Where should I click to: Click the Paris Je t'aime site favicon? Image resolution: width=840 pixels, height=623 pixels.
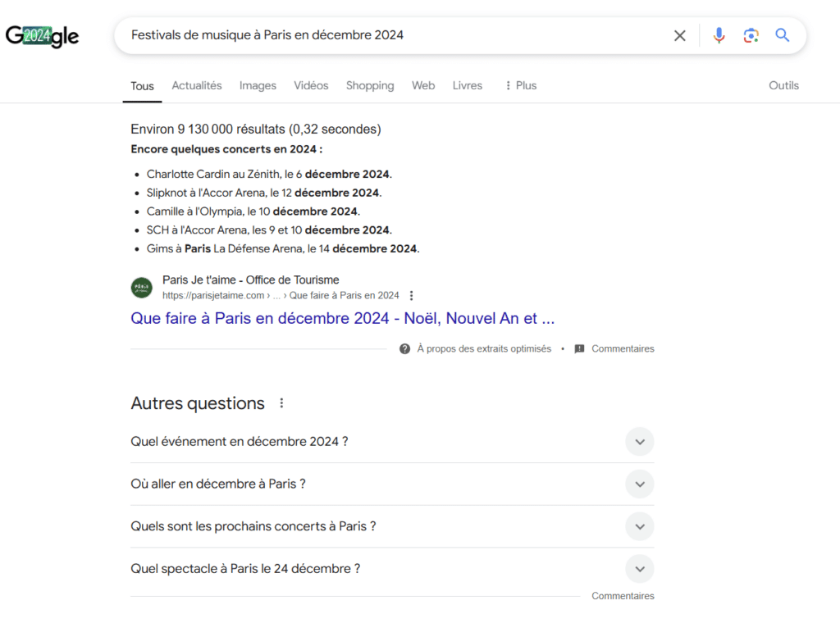(x=142, y=288)
